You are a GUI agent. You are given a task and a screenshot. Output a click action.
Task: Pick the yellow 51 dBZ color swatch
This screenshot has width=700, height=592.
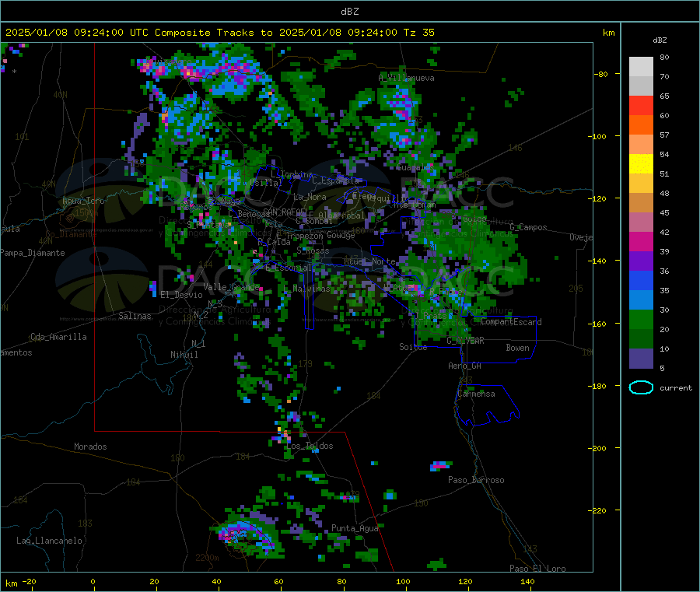641,164
